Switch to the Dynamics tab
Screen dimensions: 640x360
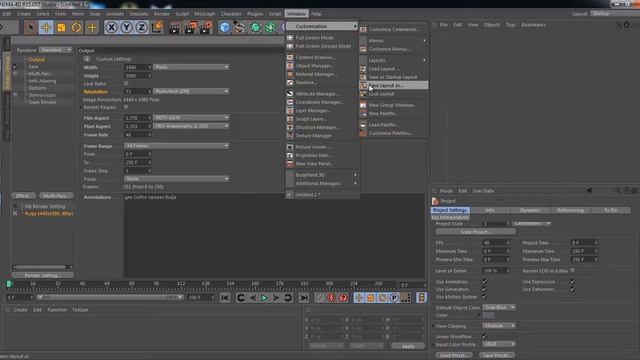tap(530, 210)
